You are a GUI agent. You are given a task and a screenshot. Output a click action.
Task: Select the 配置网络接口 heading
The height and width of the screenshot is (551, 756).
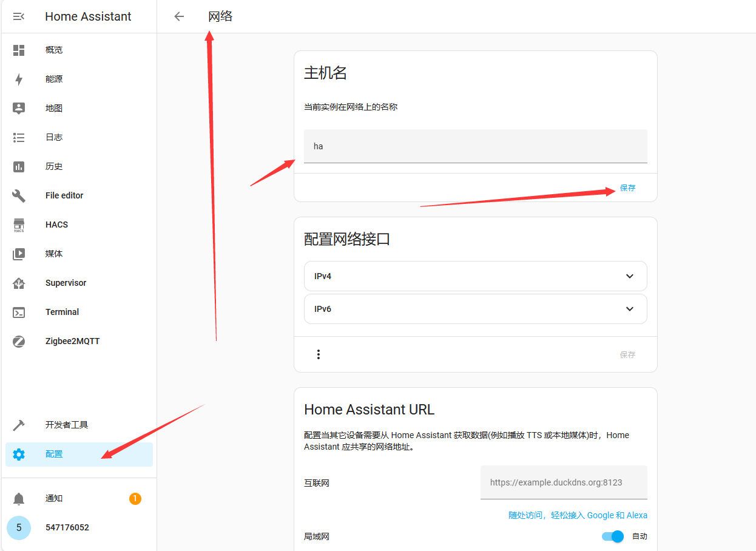click(347, 240)
